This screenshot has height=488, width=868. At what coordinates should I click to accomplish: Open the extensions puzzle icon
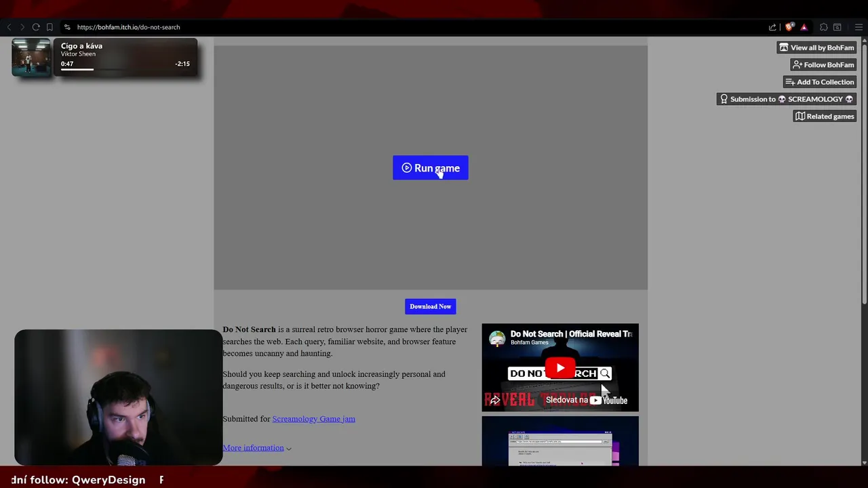(824, 27)
